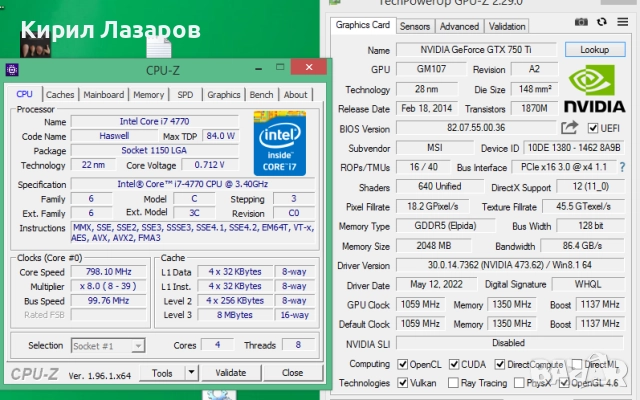
Task: Click the Driver Version field
Action: coord(510,265)
